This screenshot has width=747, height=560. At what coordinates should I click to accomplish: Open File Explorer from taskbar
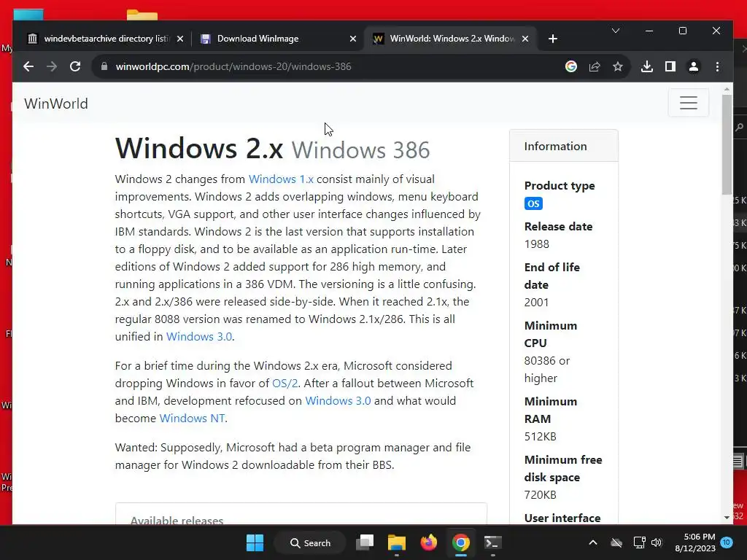[x=396, y=542]
